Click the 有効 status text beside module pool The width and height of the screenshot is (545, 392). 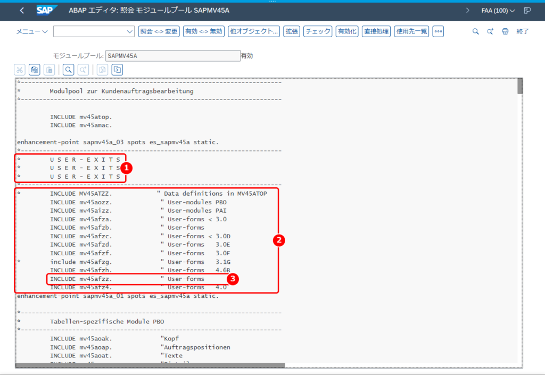click(247, 56)
